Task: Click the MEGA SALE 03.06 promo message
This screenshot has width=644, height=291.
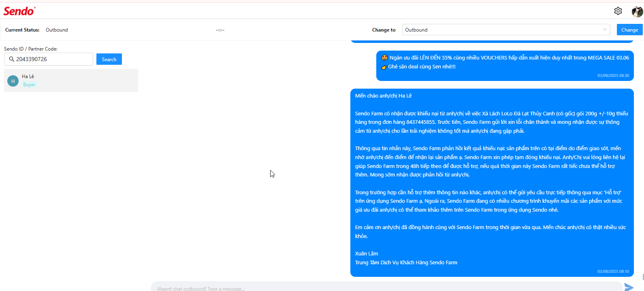Action: tap(505, 66)
